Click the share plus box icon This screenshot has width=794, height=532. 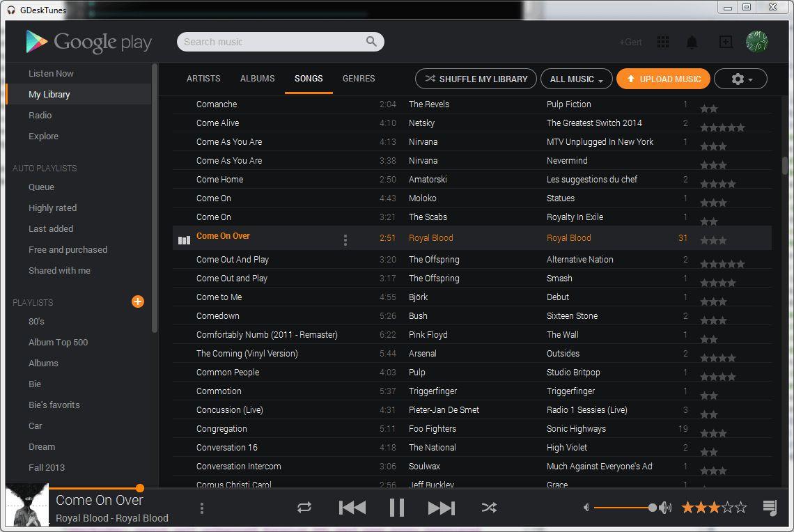726,42
